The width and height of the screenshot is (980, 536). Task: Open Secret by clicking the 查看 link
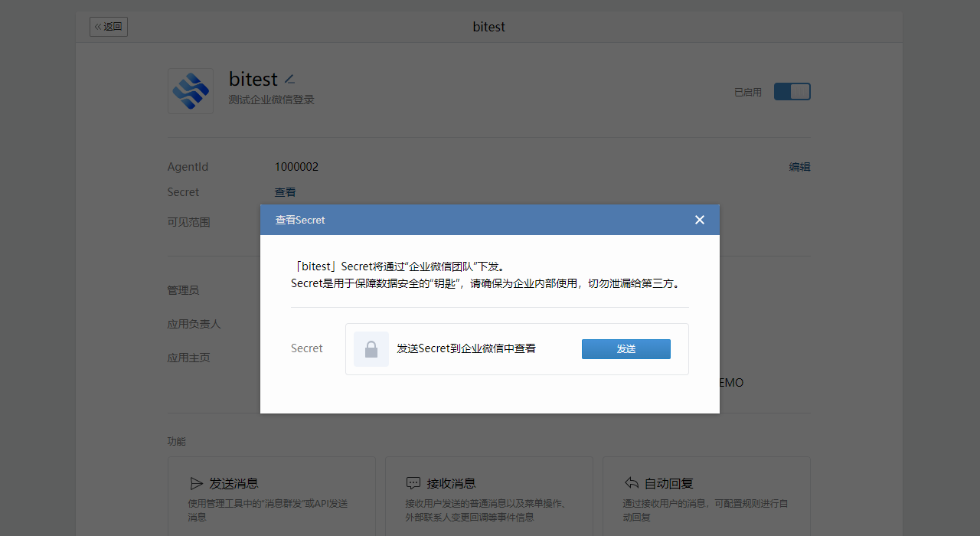(285, 191)
